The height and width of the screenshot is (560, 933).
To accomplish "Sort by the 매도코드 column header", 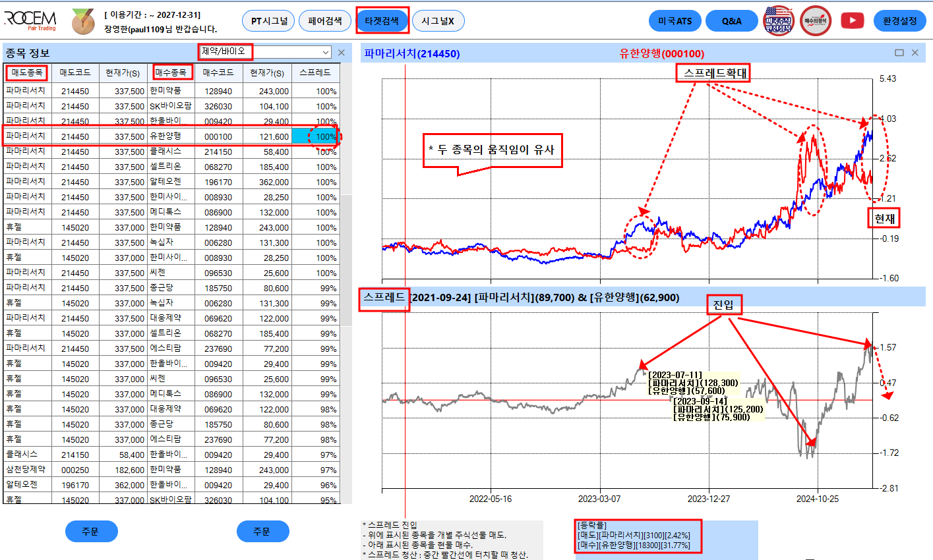I will 75,72.
